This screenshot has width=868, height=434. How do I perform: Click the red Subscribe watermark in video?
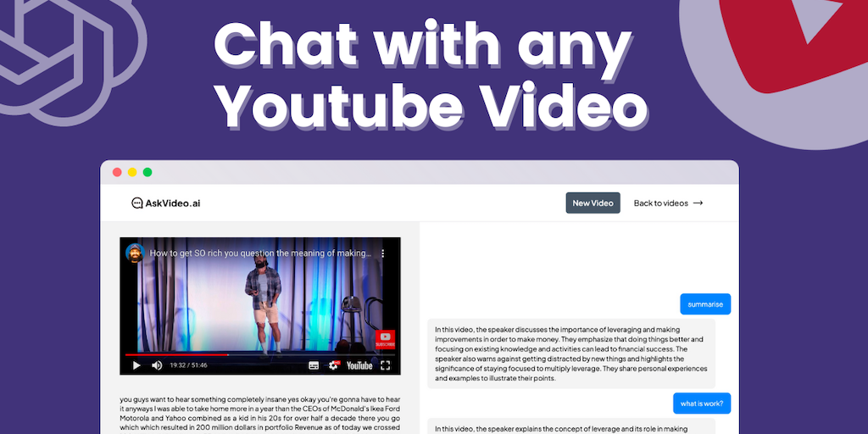386,339
